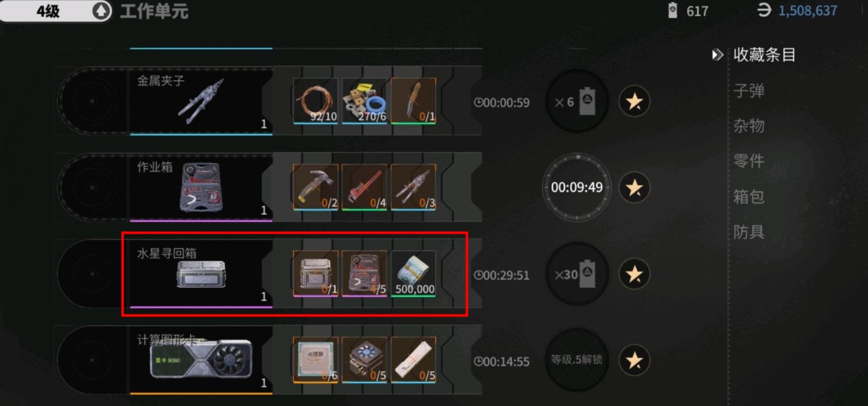This screenshot has height=406, width=868.
Task: Click the 500,000 cash bundle icon
Action: (413, 273)
